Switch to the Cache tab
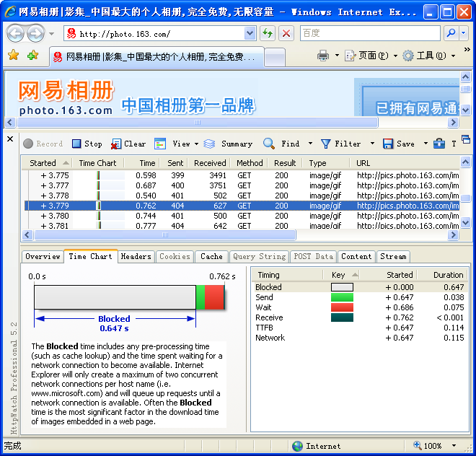This screenshot has height=456, width=476. (211, 257)
